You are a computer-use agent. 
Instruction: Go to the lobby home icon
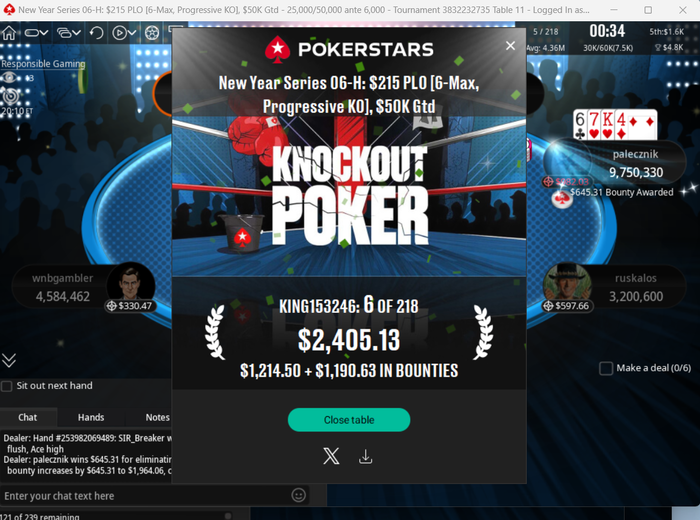[9, 33]
